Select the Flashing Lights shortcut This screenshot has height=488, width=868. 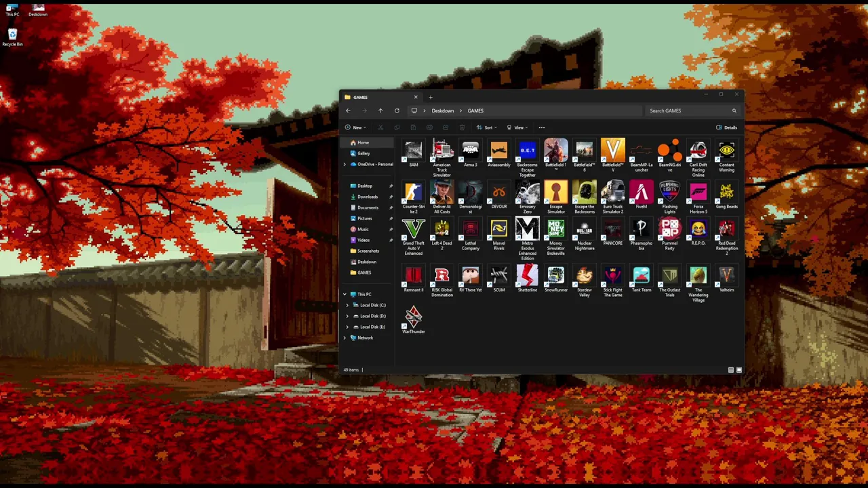670,197
